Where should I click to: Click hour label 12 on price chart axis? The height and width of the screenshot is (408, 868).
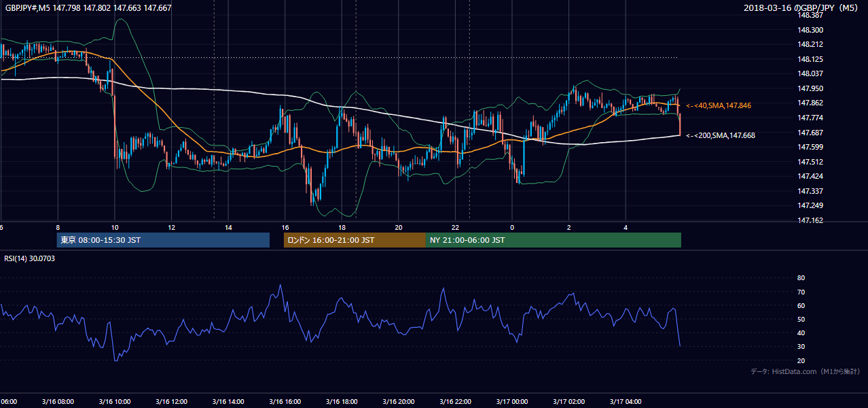pos(172,228)
